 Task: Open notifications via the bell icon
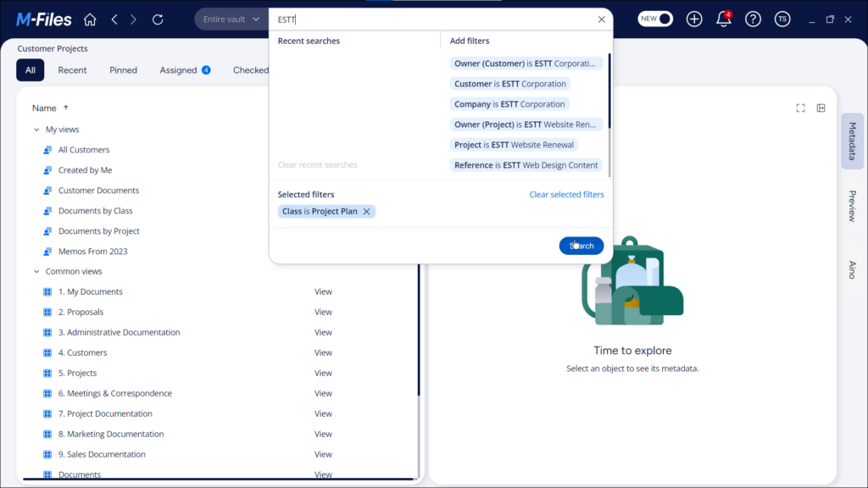(x=723, y=19)
